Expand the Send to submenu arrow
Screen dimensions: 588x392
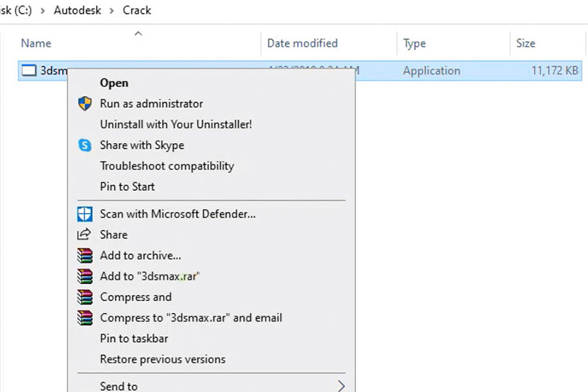(x=341, y=385)
